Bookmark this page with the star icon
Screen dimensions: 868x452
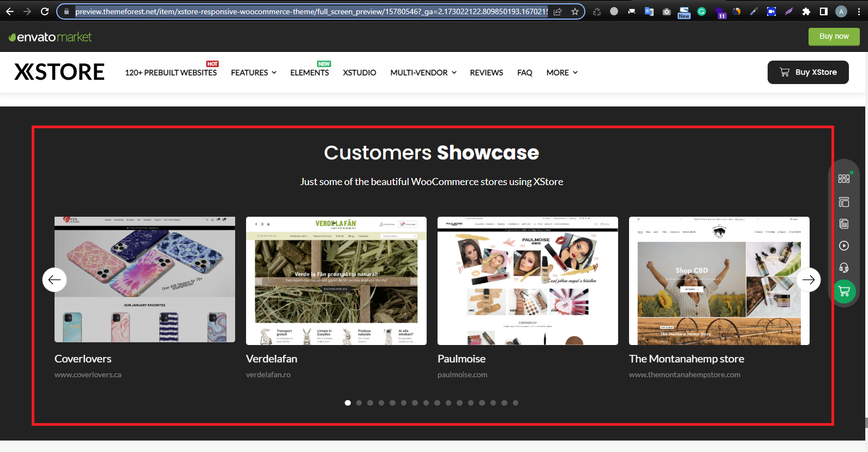coord(575,11)
